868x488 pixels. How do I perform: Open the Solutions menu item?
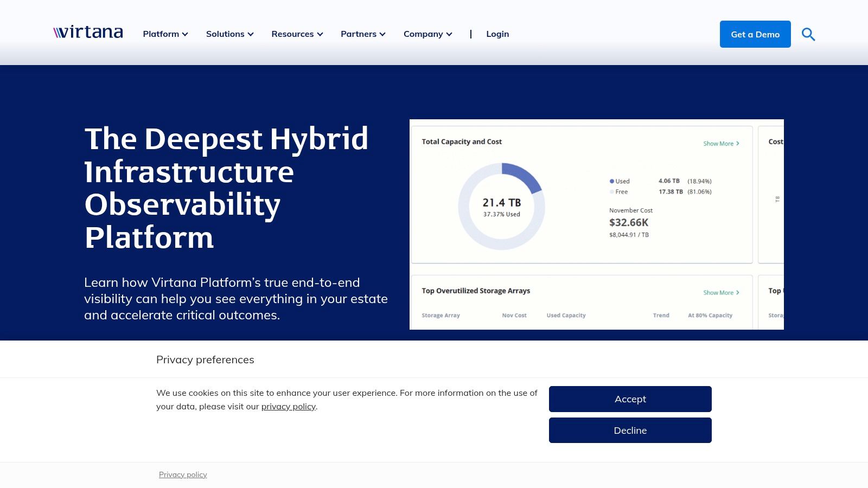225,34
